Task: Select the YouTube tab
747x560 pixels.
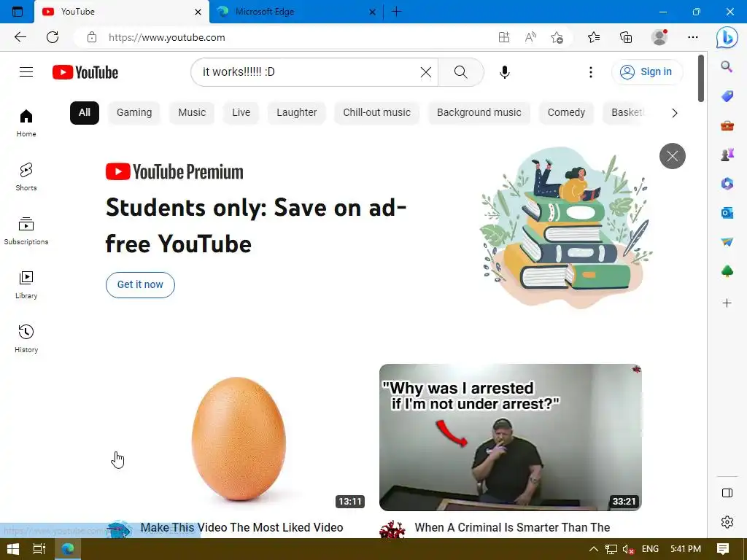Action: [x=122, y=12]
